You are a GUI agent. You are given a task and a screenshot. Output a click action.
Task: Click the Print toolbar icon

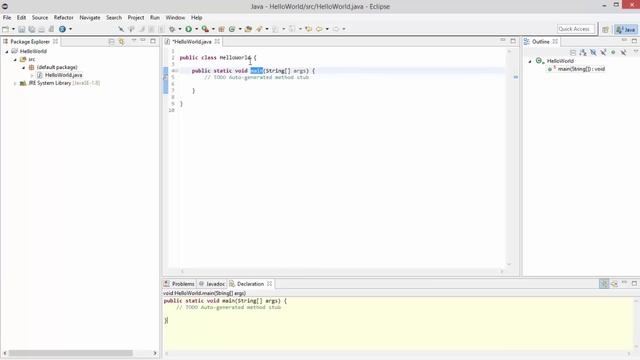point(41,29)
